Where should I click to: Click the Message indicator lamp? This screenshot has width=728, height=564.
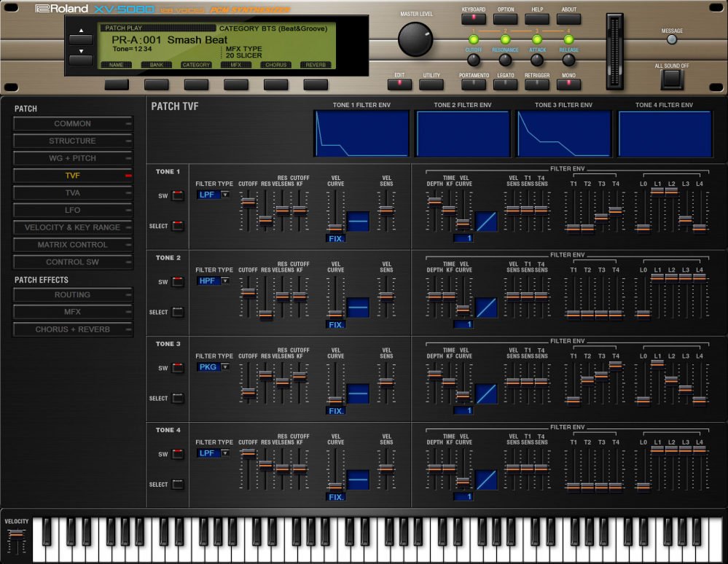672,40
